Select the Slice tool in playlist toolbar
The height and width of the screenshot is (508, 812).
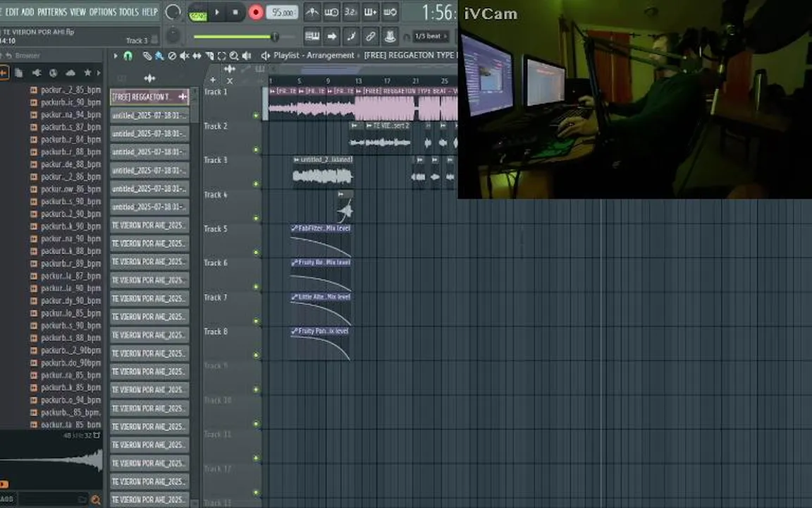[x=209, y=56]
